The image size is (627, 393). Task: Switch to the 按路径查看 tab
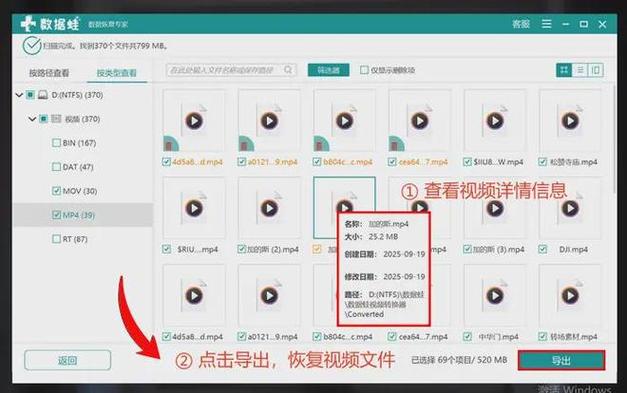(49, 73)
